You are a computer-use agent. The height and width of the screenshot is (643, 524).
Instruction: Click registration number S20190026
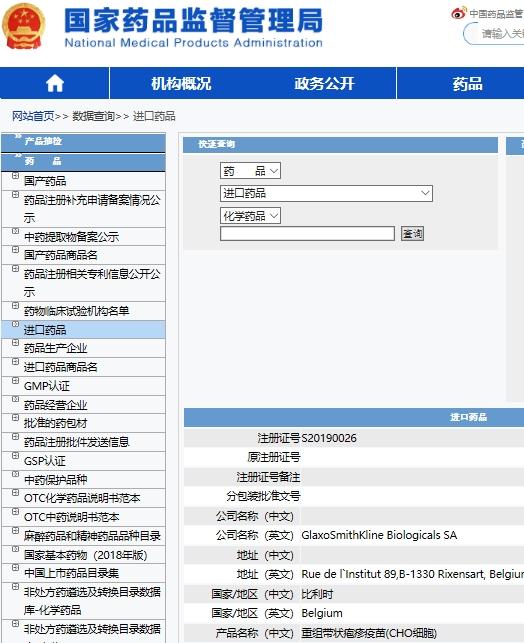[329, 438]
